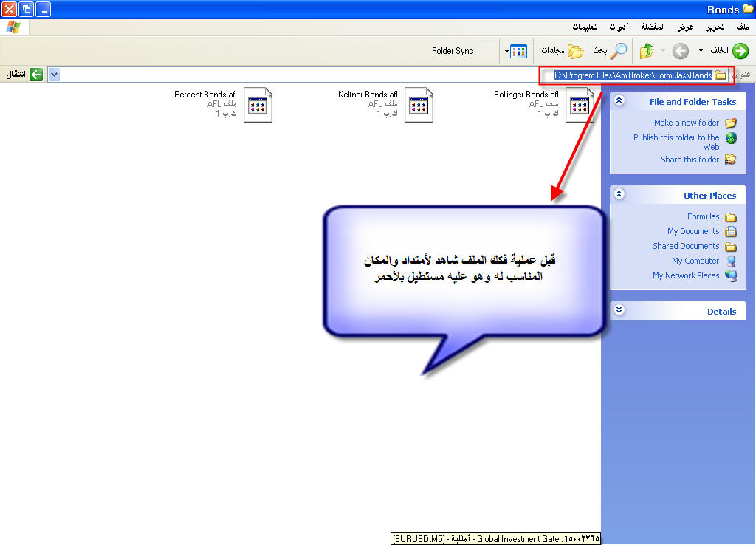Click the Formulas folder icon
The height and width of the screenshot is (545, 756).
pyautogui.click(x=731, y=217)
